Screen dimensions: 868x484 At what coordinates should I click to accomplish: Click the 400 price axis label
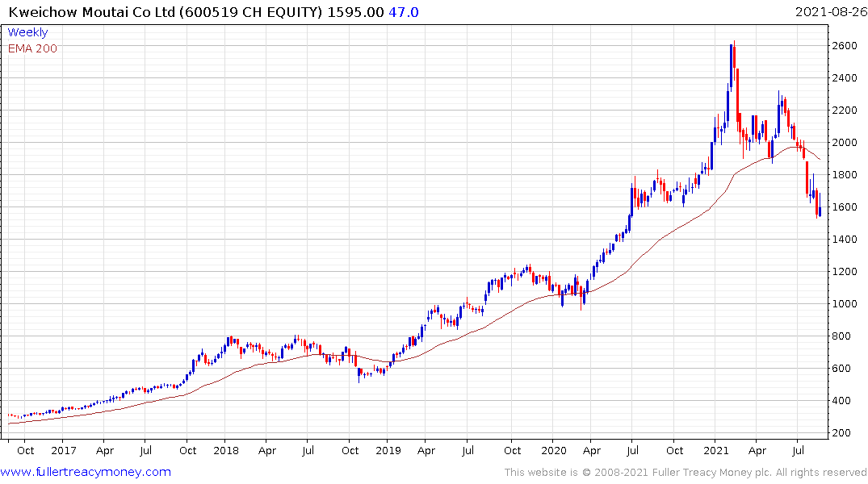coord(841,400)
